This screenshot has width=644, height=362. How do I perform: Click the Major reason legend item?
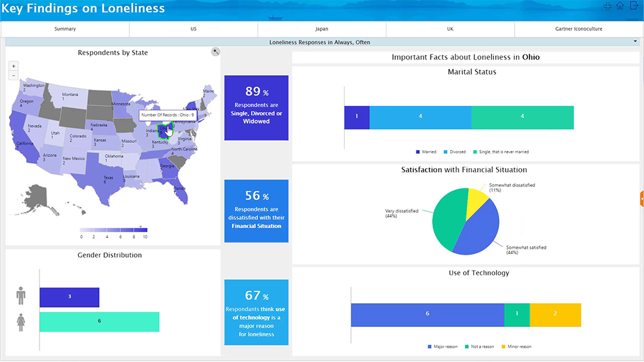coord(442,347)
